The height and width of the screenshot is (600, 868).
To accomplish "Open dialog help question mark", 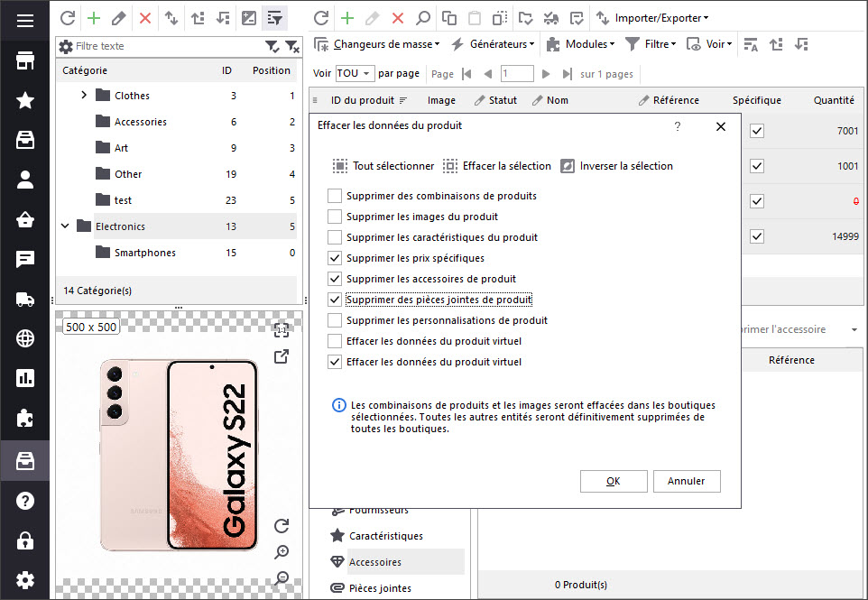I will coord(677,126).
